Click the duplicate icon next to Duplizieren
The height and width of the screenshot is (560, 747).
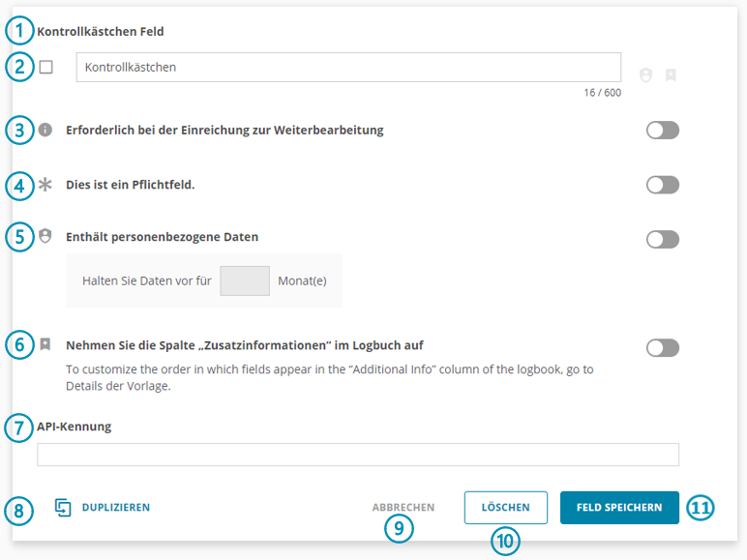pyautogui.click(x=63, y=508)
